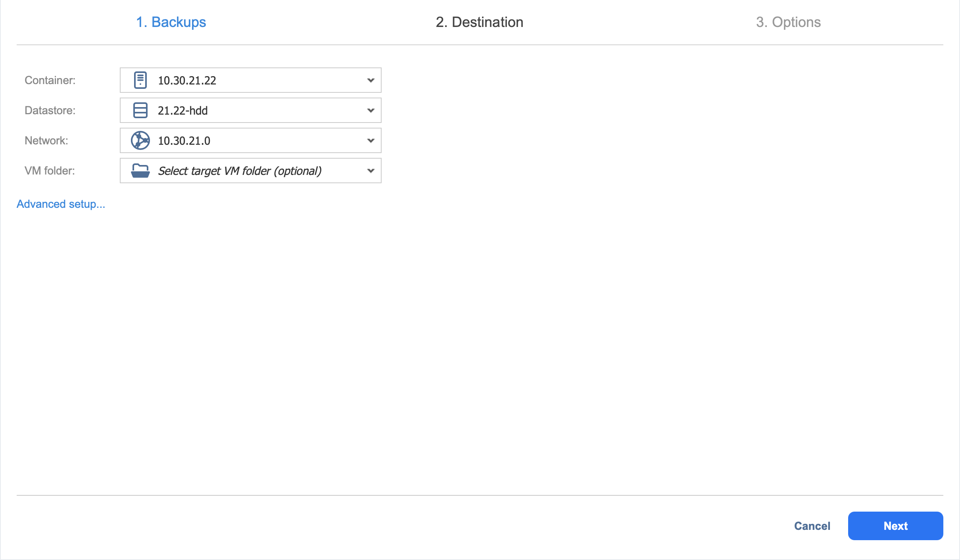This screenshot has width=960, height=560.
Task: Open the VM folder dropdown arrow
Action: click(x=371, y=171)
